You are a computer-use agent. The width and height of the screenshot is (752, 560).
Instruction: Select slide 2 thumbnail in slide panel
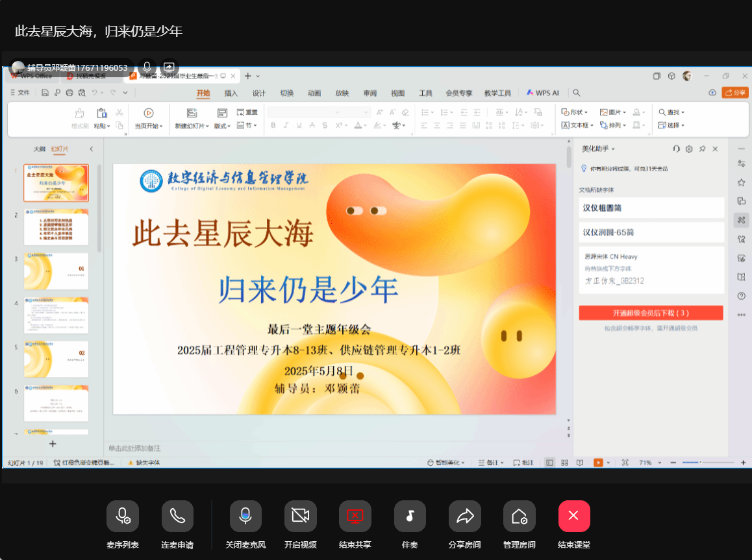tap(56, 227)
